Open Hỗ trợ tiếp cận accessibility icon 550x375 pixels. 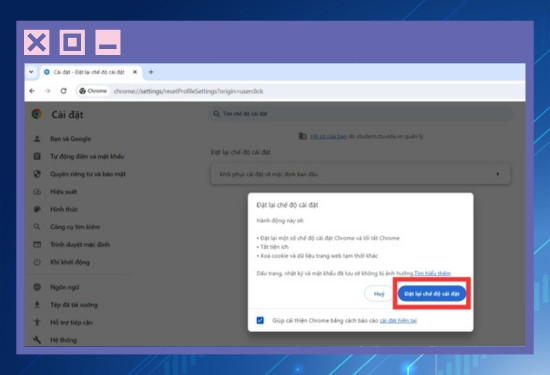point(37,322)
